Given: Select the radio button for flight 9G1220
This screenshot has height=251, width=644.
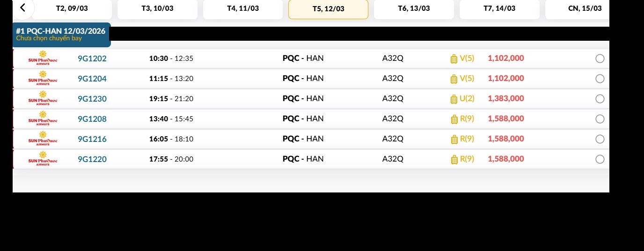Looking at the screenshot, I should click(600, 159).
